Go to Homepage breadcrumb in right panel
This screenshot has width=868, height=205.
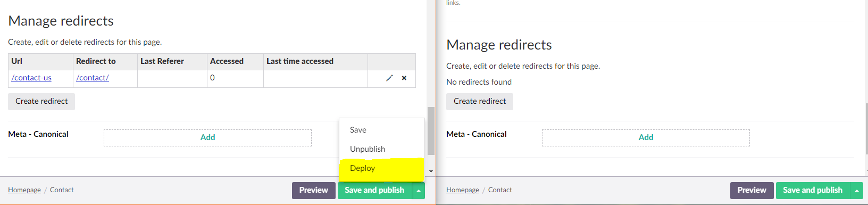point(463,190)
